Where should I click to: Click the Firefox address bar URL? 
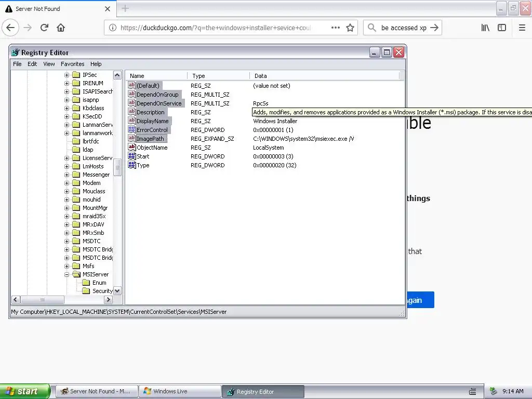point(216,28)
